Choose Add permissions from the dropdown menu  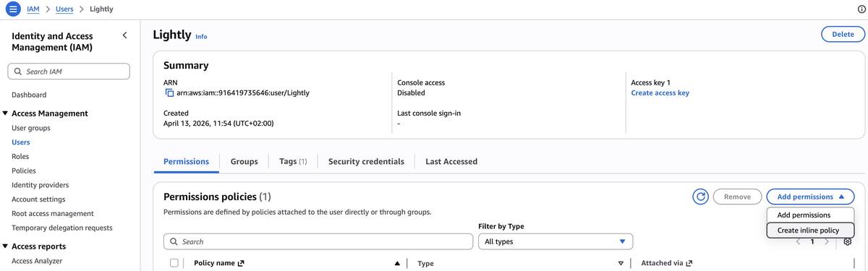coord(804,215)
